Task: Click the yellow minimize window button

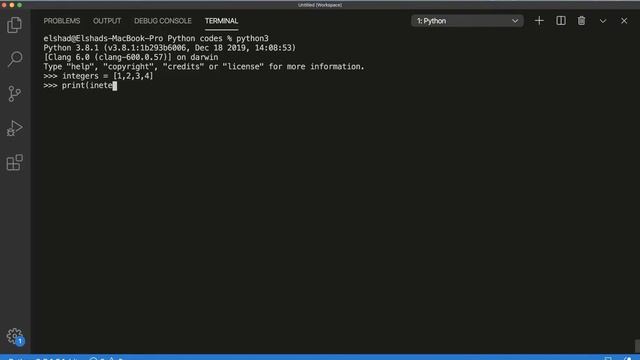Action: point(12,5)
